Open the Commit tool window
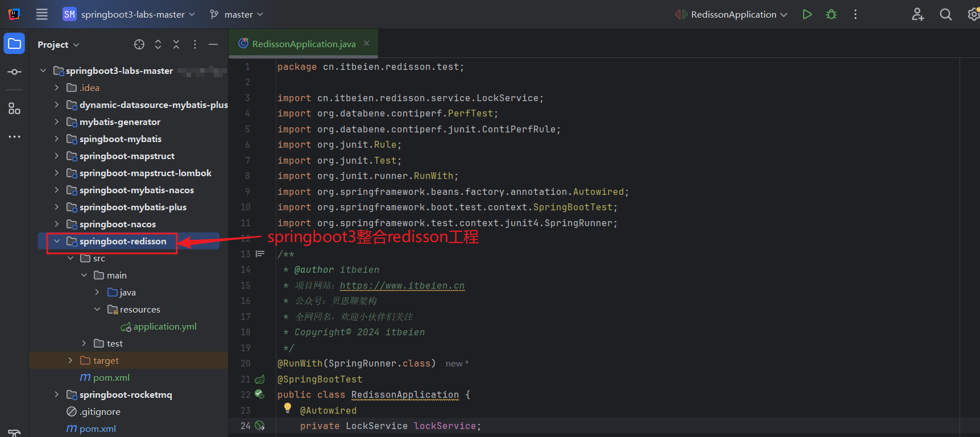Image resolution: width=980 pixels, height=437 pixels. [14, 72]
